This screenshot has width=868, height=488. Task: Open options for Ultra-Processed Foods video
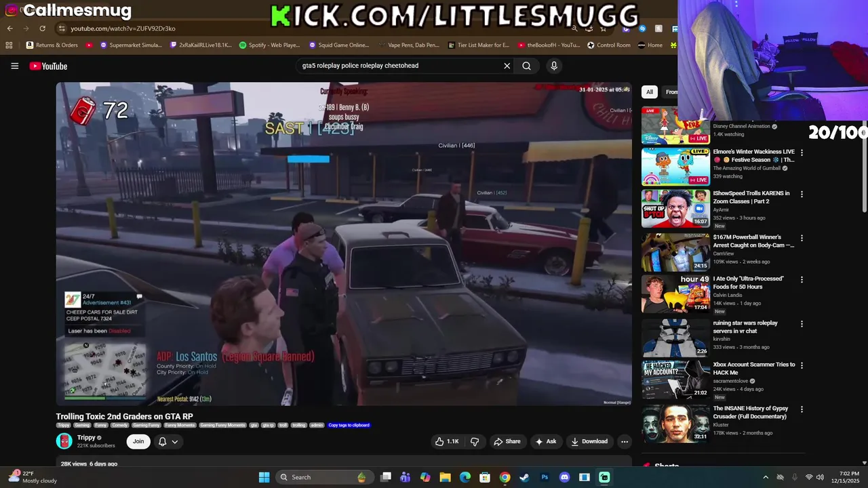click(x=802, y=280)
